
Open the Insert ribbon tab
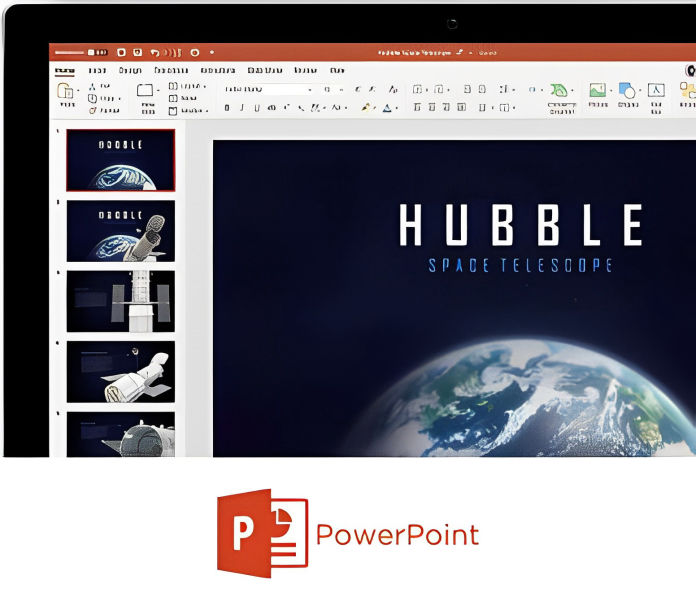click(97, 70)
